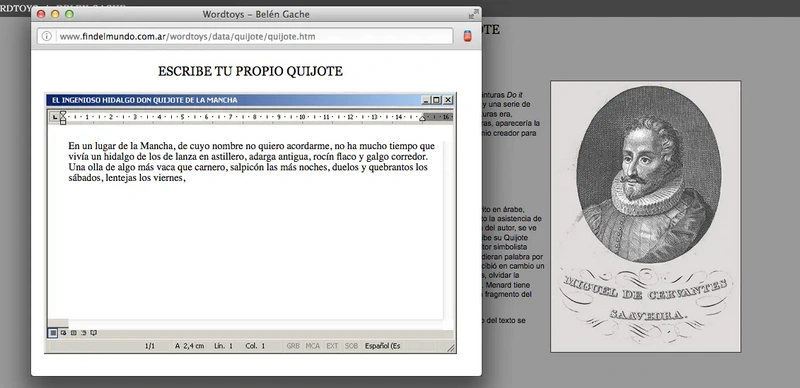Click the 1/1 page count in status bar
This screenshot has width=800, height=388.
tap(150, 346)
